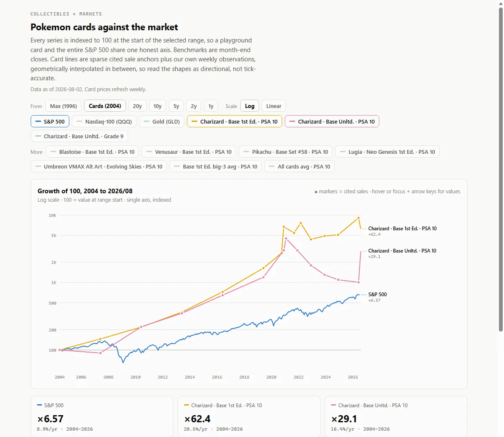Toggle the S&P 500 series
The width and height of the screenshot is (504, 437).
(50, 121)
